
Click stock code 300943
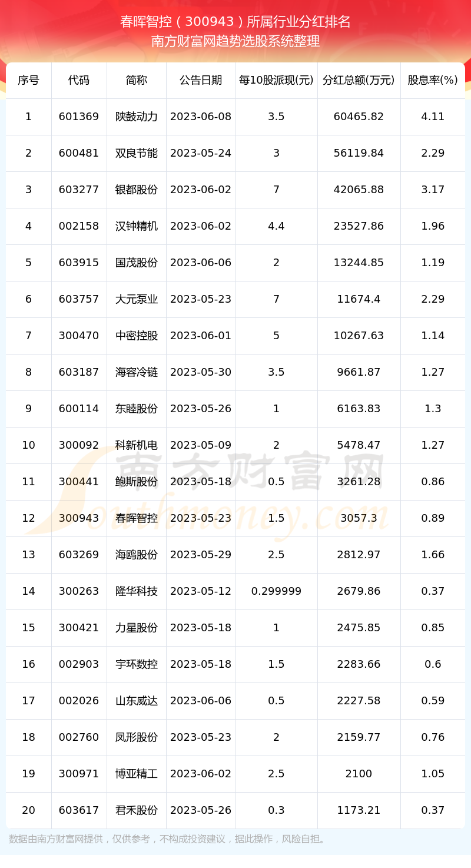[79, 518]
